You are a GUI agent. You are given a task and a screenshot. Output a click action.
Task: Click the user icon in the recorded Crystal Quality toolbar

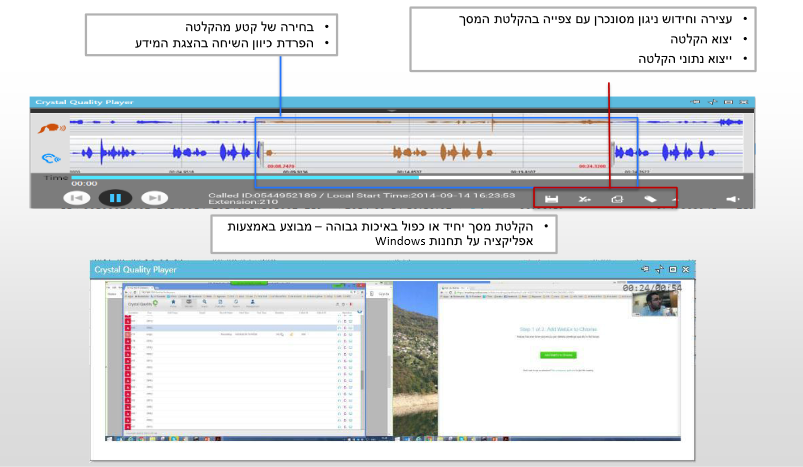pos(252,303)
